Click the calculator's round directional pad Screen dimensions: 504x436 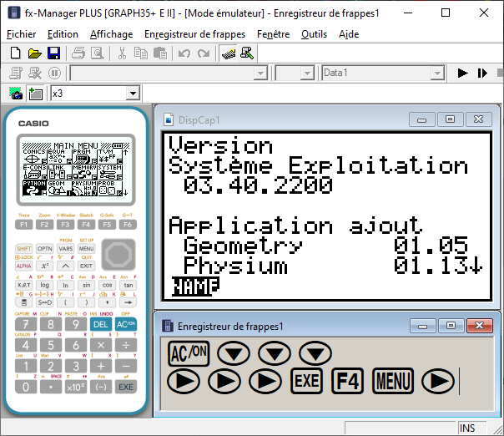click(x=118, y=255)
